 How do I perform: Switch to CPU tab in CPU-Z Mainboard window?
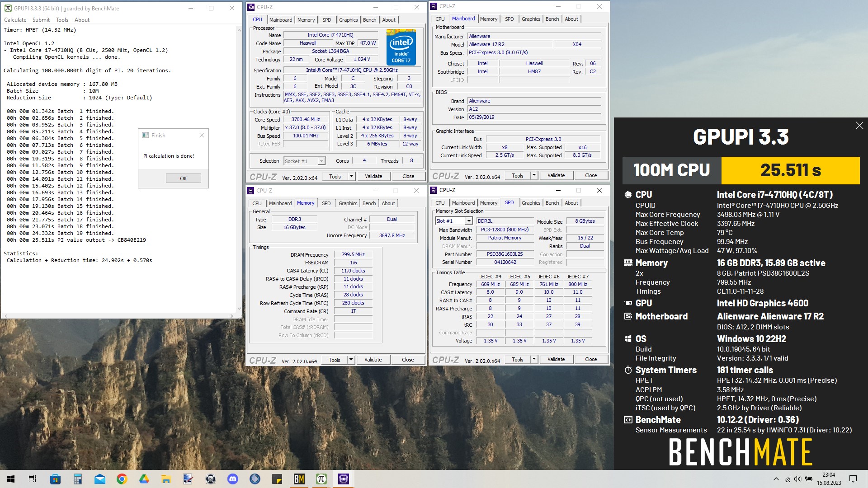[440, 19]
